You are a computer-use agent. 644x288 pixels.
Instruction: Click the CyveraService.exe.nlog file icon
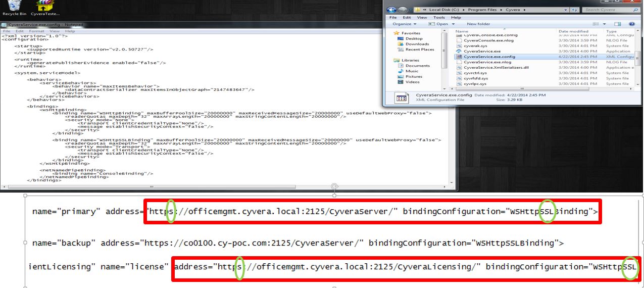click(459, 62)
